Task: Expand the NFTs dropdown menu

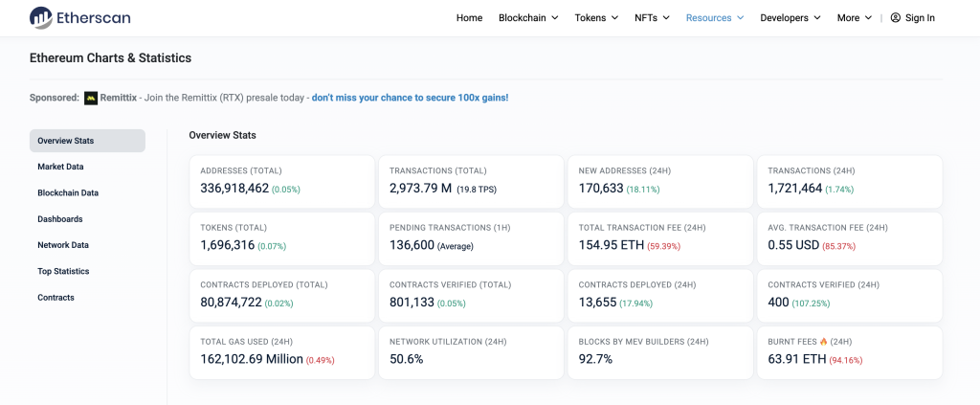Action: pyautogui.click(x=652, y=17)
